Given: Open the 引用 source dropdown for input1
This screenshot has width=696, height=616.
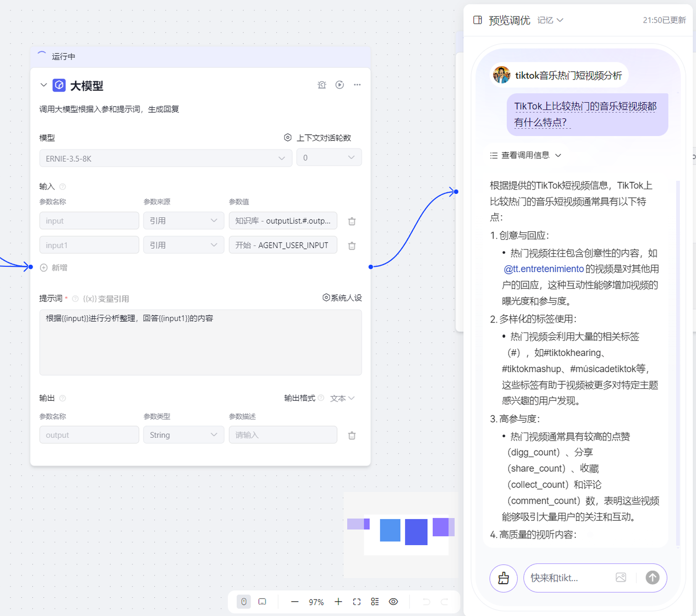Looking at the screenshot, I should 184,245.
